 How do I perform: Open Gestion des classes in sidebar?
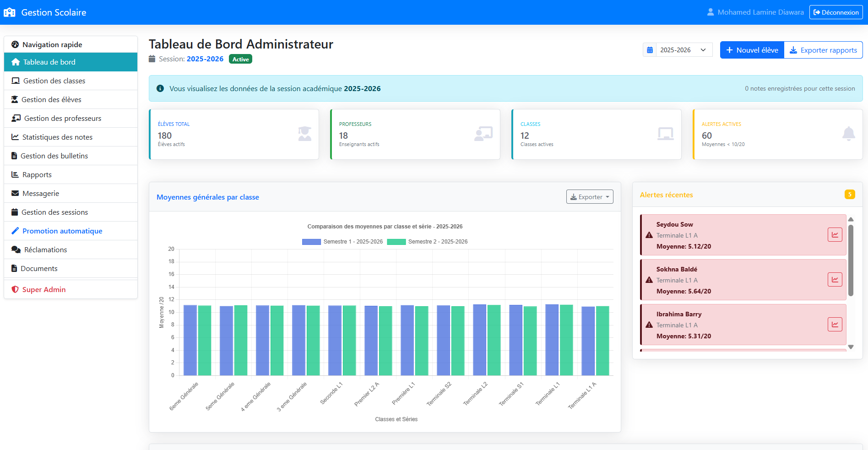(x=71, y=81)
